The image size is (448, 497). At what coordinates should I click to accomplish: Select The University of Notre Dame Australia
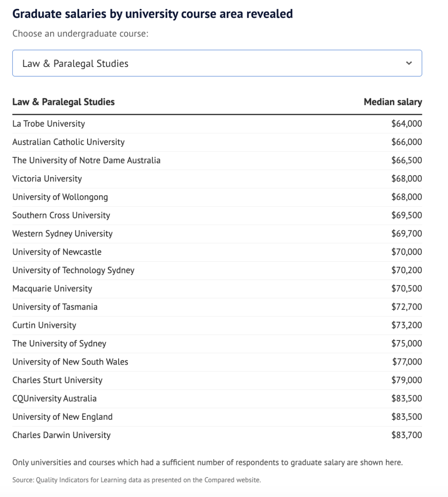(x=86, y=160)
